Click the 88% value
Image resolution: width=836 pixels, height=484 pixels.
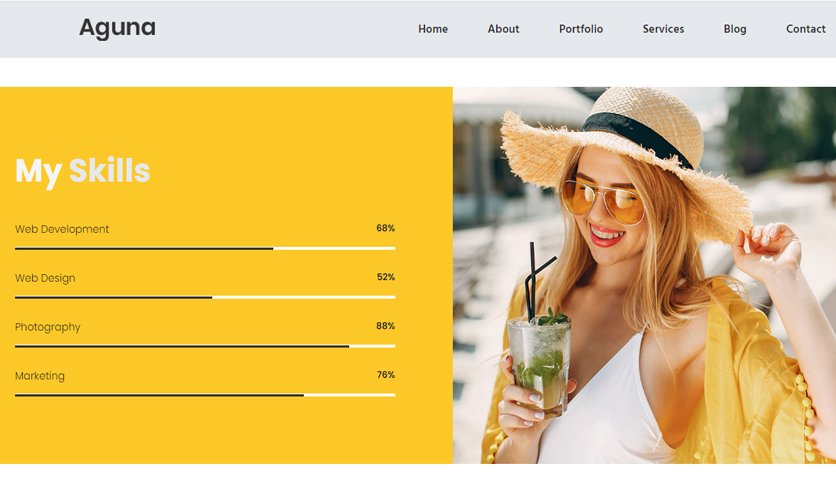tap(385, 326)
